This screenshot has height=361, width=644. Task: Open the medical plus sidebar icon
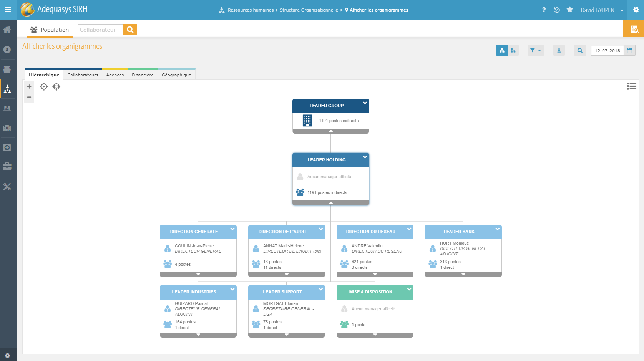tap(7, 147)
